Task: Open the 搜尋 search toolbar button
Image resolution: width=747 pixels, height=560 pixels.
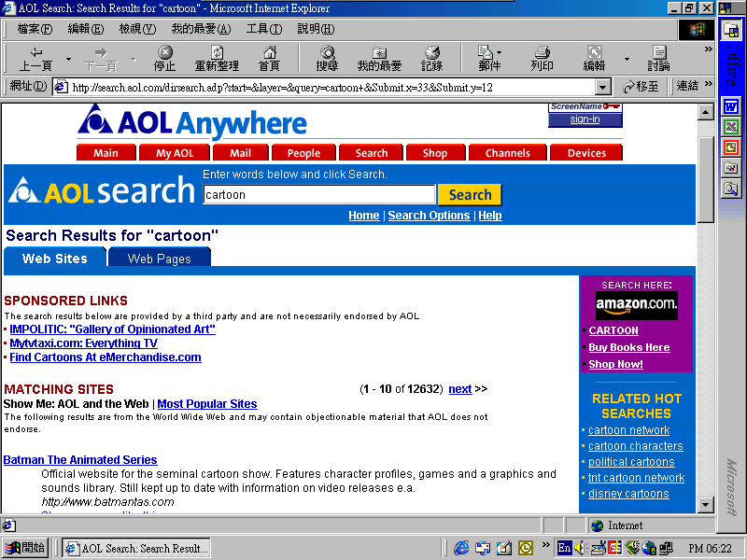Action: (328, 59)
